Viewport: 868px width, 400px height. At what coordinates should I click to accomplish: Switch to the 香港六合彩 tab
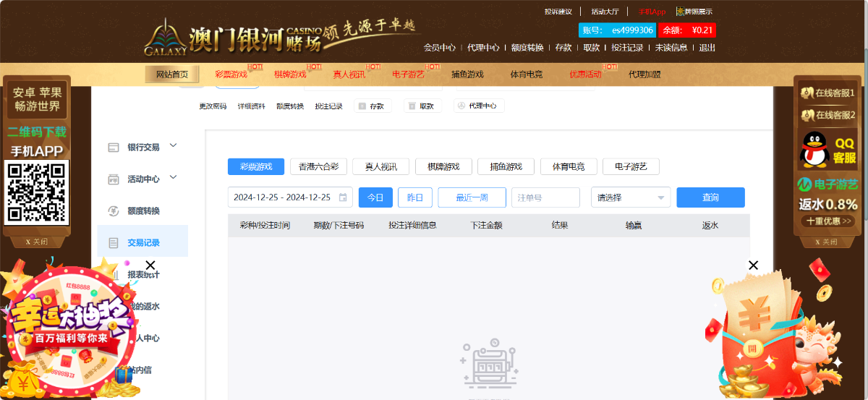(x=318, y=166)
